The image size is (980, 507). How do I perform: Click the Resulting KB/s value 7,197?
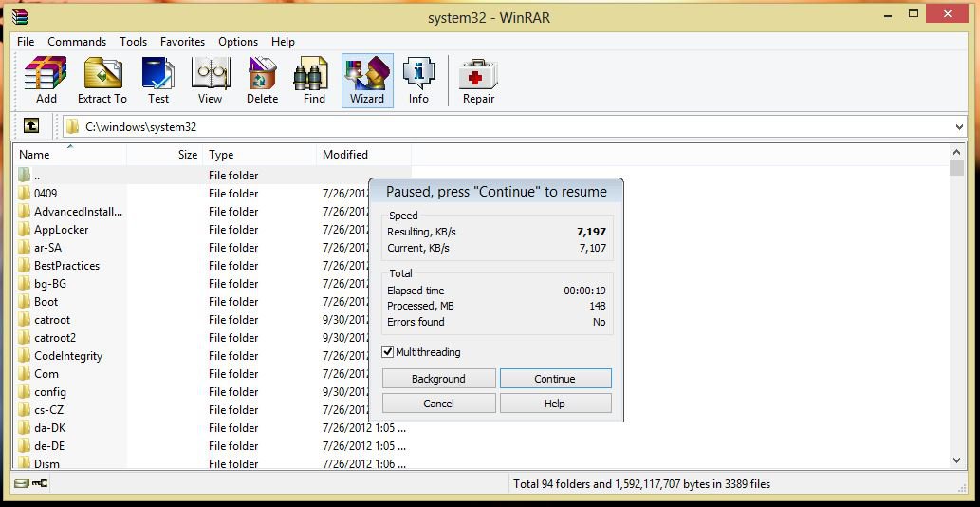(x=591, y=232)
